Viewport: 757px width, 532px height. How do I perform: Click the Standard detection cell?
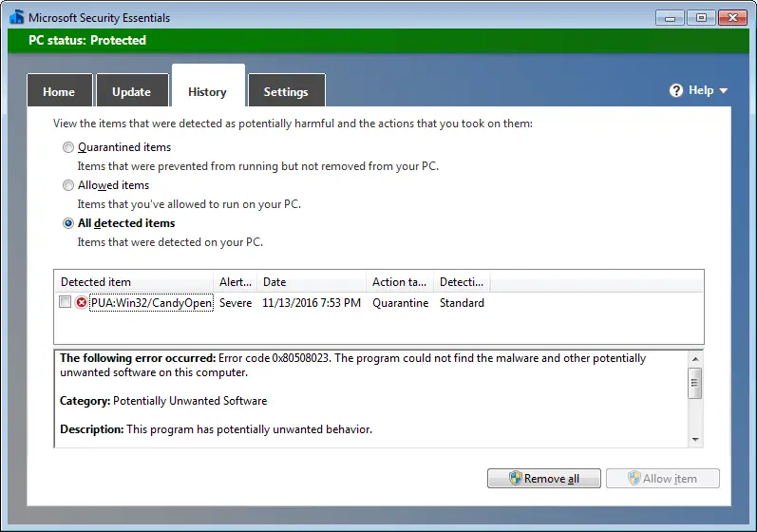point(462,303)
